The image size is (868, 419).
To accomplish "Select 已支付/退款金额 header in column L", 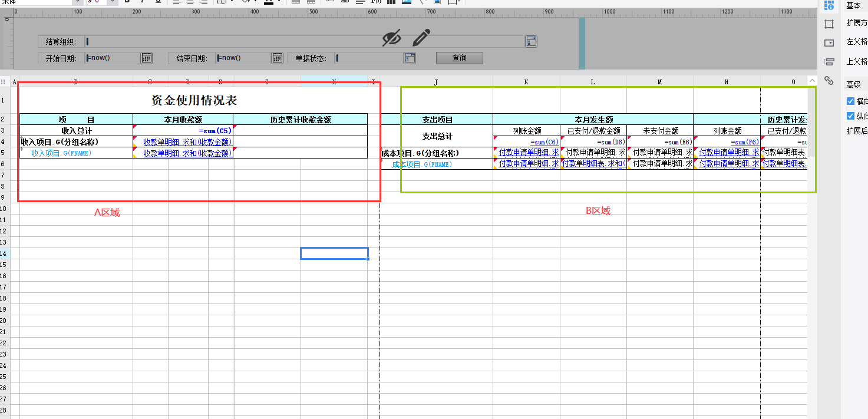I will tap(593, 131).
